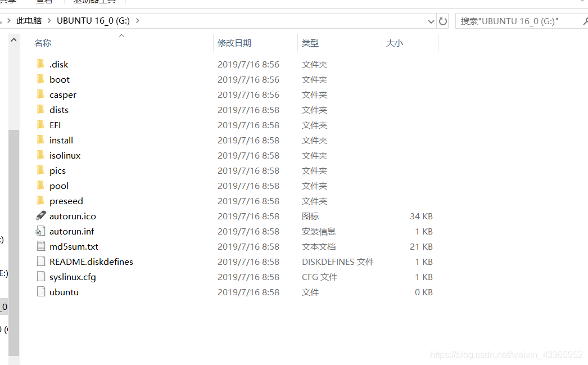The width and height of the screenshot is (588, 365).
Task: Click the 0 KB size of ubuntu file
Action: pos(424,292)
